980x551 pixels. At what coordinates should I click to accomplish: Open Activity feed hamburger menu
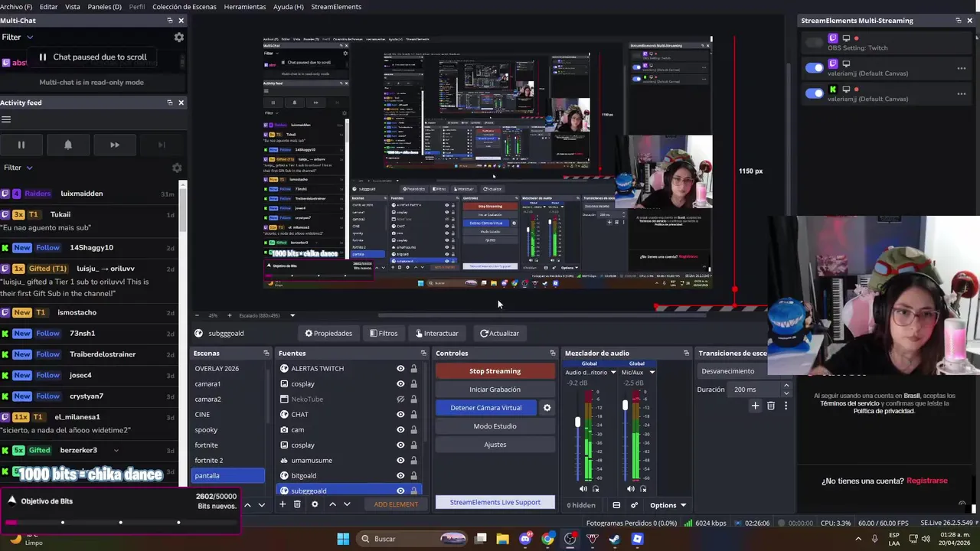coord(6,119)
